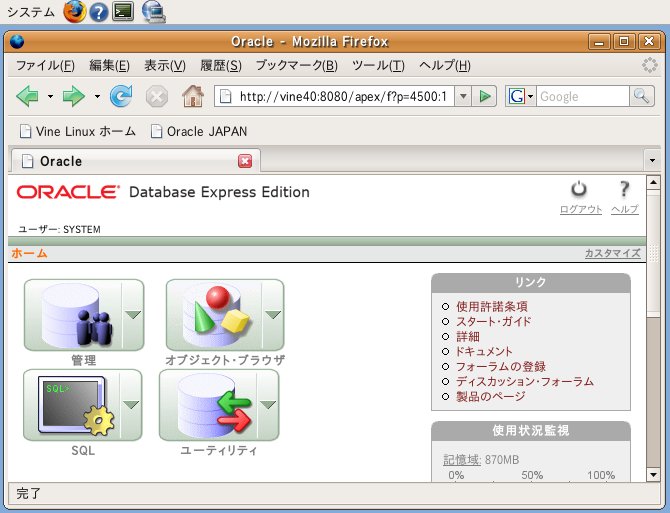Open the 表示 menu
The width and height of the screenshot is (670, 513).
[165, 65]
